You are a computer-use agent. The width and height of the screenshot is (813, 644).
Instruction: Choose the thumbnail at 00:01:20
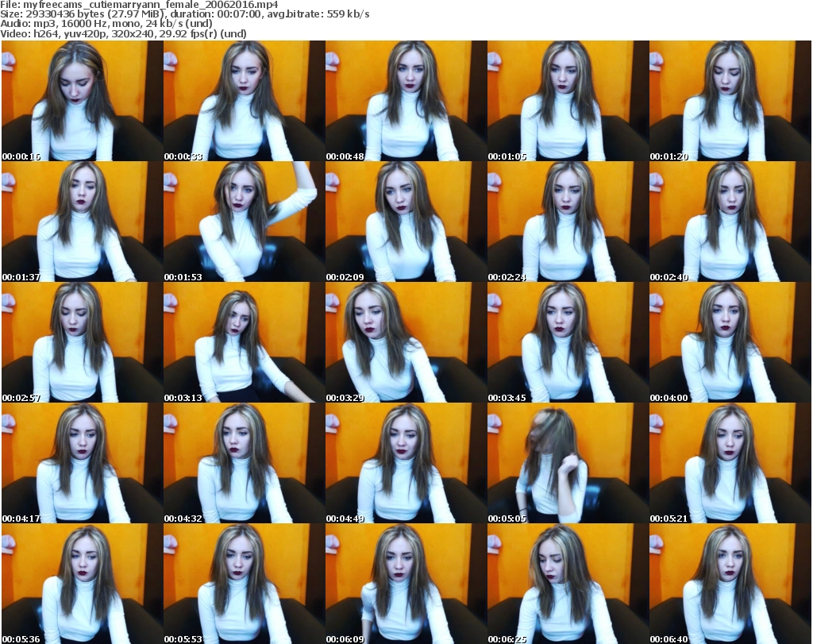(x=730, y=101)
